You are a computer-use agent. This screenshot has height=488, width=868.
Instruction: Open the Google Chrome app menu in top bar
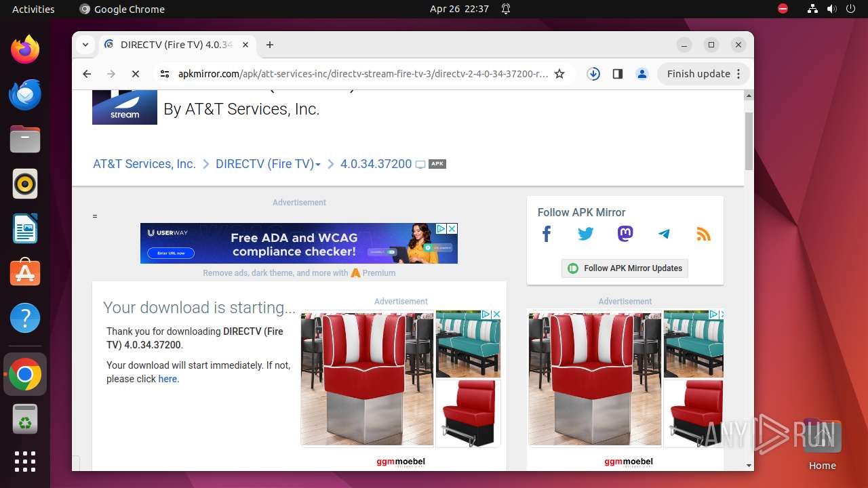(x=122, y=9)
